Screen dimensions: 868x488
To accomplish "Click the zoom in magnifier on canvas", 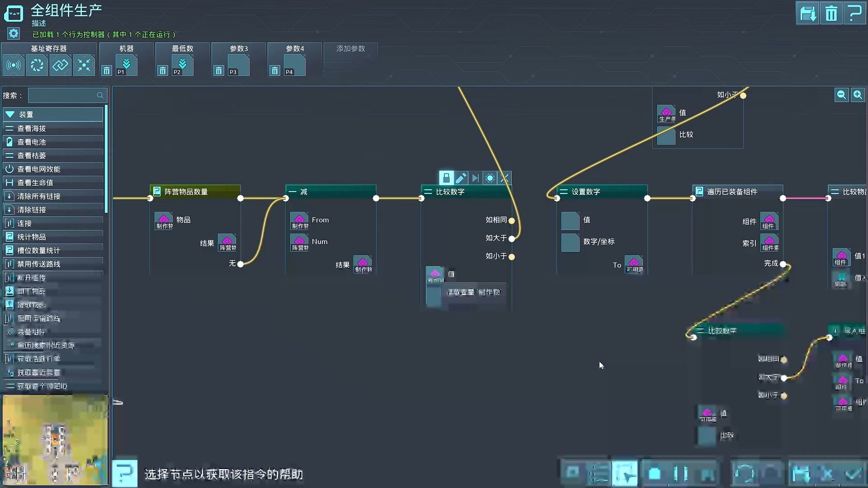I will pyautogui.click(x=858, y=95).
